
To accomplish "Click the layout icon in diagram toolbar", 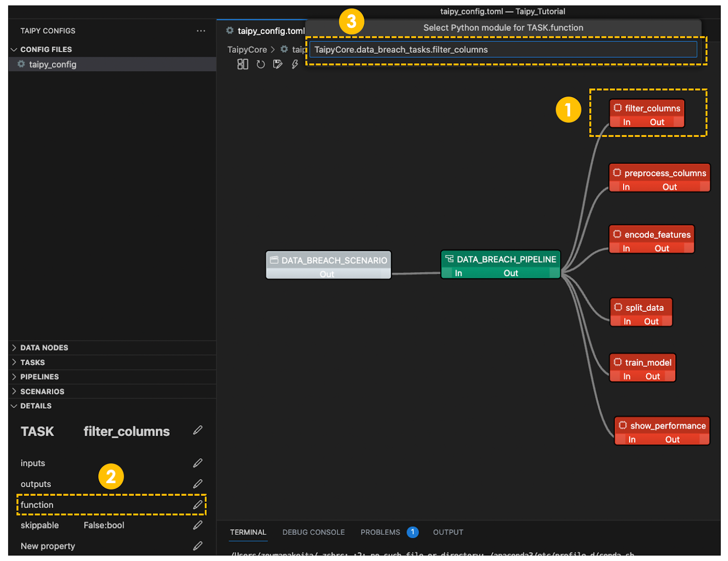I will click(x=243, y=64).
